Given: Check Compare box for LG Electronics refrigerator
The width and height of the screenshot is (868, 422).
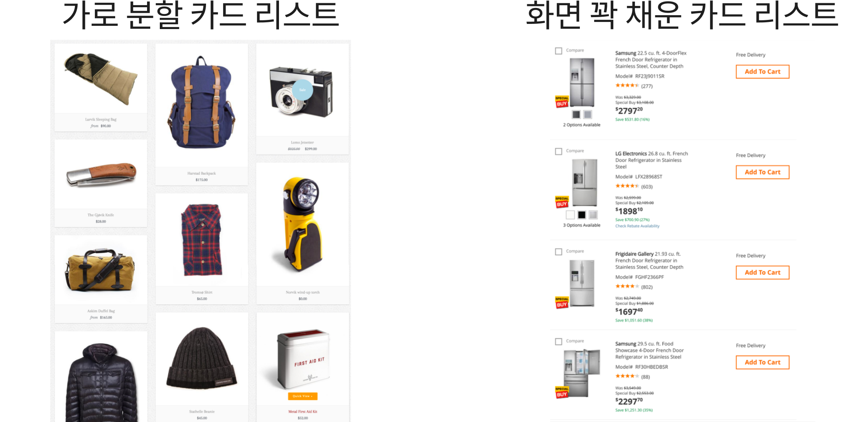Looking at the screenshot, I should (x=558, y=151).
